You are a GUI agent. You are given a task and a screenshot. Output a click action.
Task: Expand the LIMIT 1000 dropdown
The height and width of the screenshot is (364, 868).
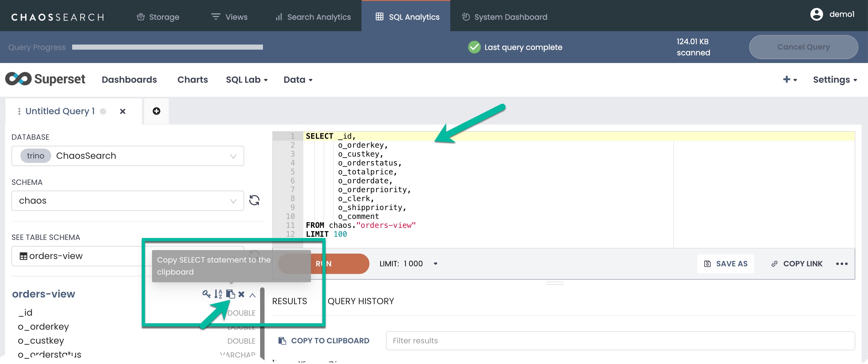(435, 264)
